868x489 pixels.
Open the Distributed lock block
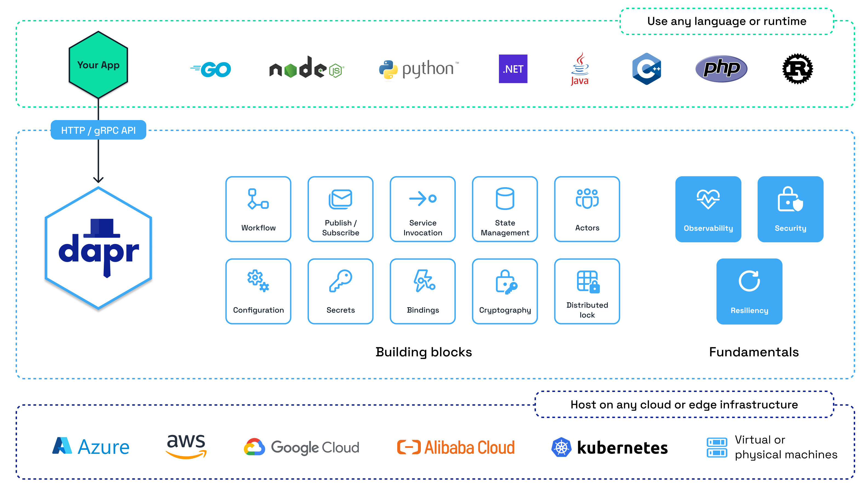click(587, 291)
